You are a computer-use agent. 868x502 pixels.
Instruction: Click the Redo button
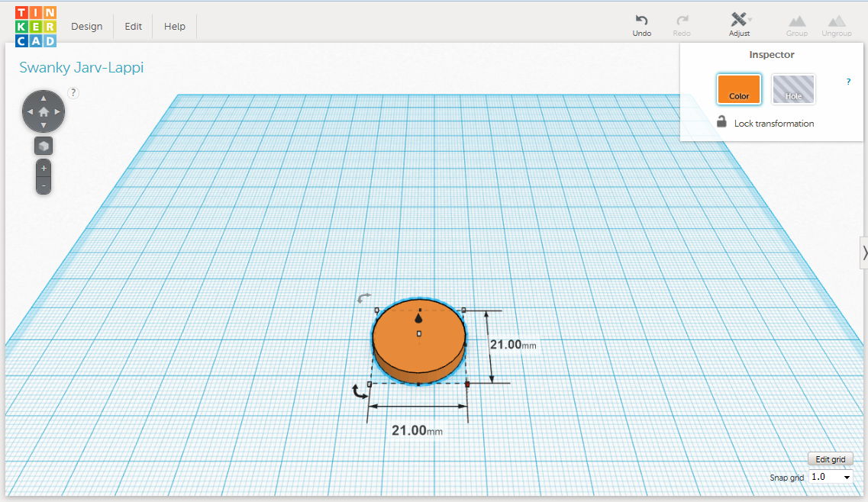point(682,25)
